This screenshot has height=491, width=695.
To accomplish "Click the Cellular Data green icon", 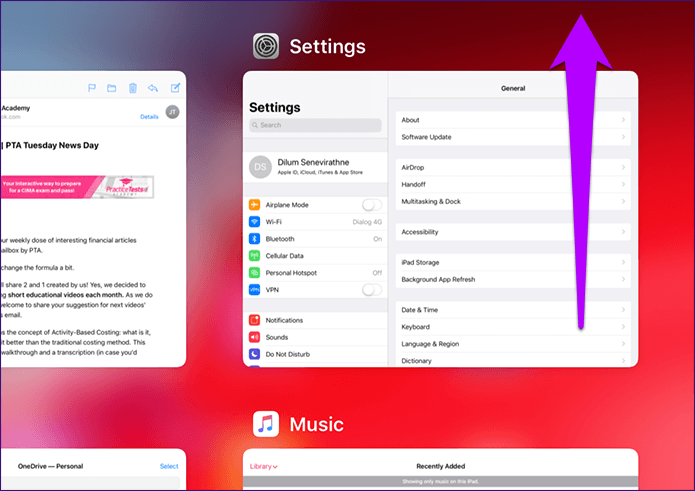I will 254,256.
